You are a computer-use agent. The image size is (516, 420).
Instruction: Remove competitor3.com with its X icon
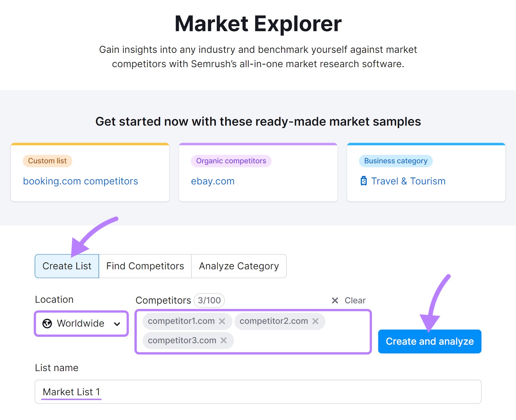[223, 340]
